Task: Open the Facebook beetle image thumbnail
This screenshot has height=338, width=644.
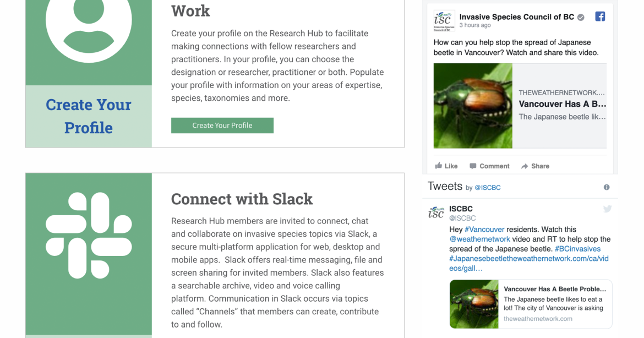Action: pos(473,106)
